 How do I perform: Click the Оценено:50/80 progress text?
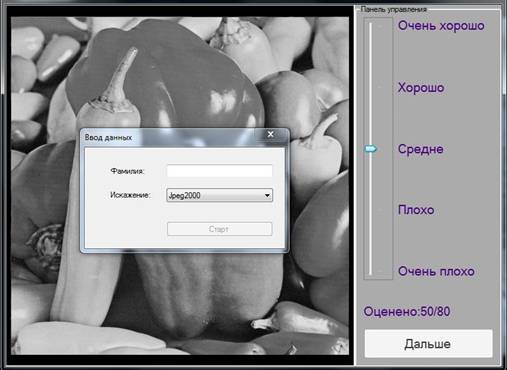(407, 312)
